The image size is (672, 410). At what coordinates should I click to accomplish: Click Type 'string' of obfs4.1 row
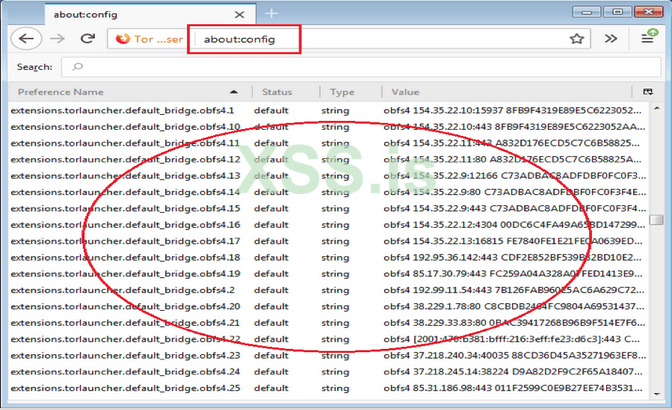tap(335, 111)
